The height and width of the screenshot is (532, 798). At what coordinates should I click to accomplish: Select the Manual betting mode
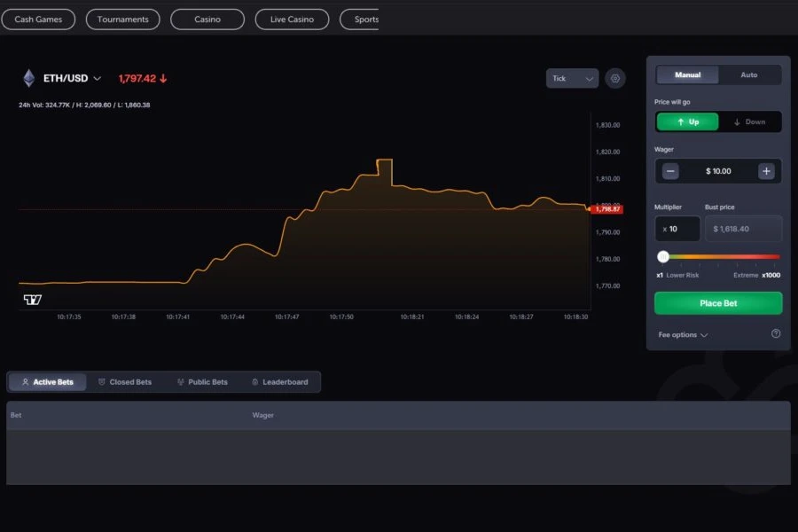687,74
